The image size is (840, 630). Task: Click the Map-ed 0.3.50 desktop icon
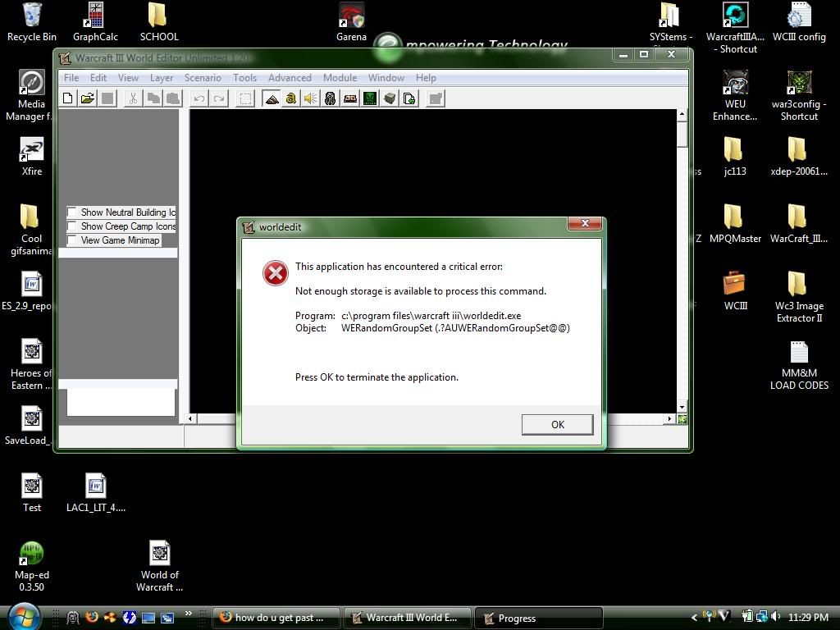click(x=32, y=566)
